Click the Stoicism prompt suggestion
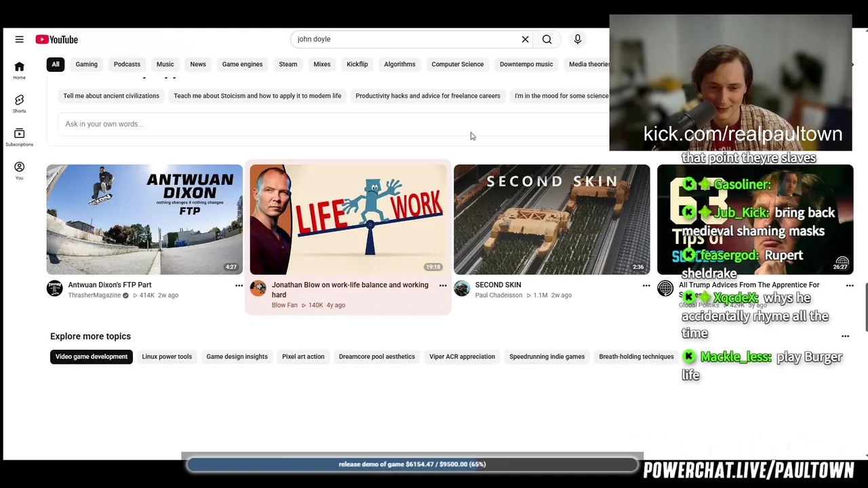This screenshot has height=488, width=868. click(x=257, y=96)
